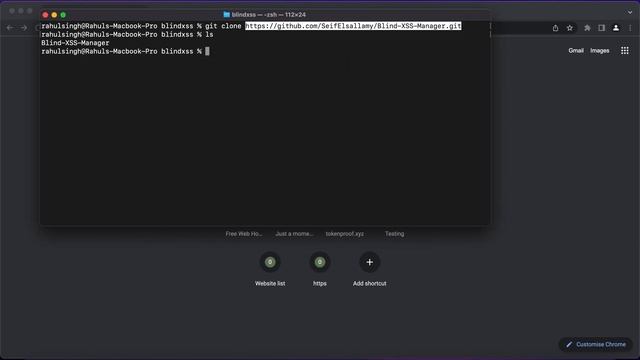Click the terminal cursor at the prompt
Screen dimensions: 640x360
point(207,51)
